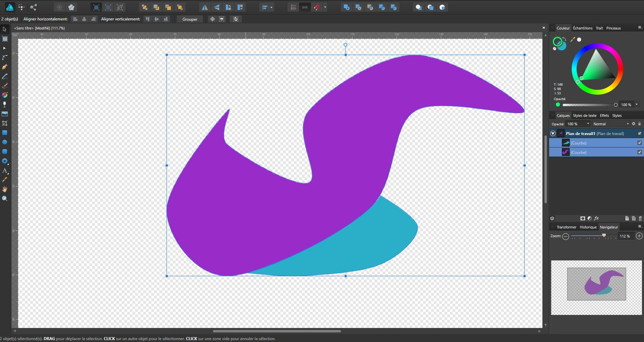Toggle the snapping magnet icon
The height and width of the screenshot is (342, 644).
(x=316, y=8)
